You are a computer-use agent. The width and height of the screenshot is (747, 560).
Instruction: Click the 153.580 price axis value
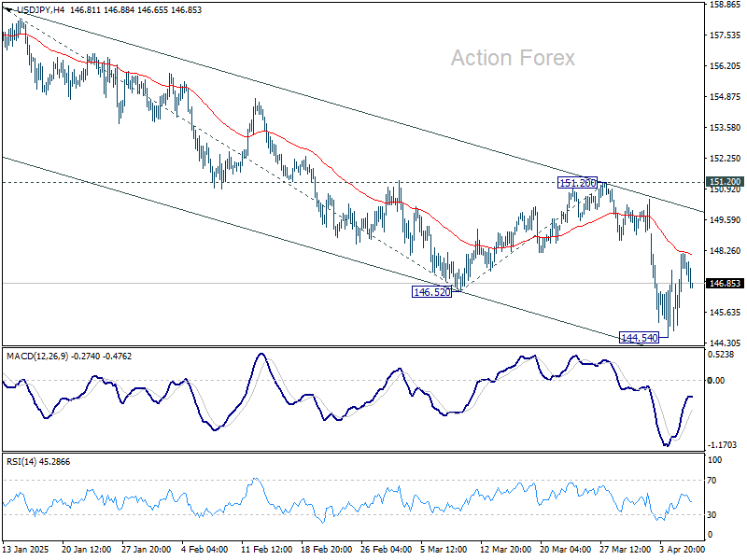[725, 128]
